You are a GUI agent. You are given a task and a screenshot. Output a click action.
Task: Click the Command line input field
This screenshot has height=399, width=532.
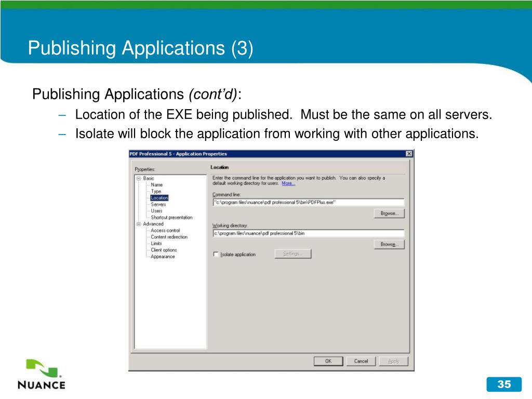[x=309, y=203]
